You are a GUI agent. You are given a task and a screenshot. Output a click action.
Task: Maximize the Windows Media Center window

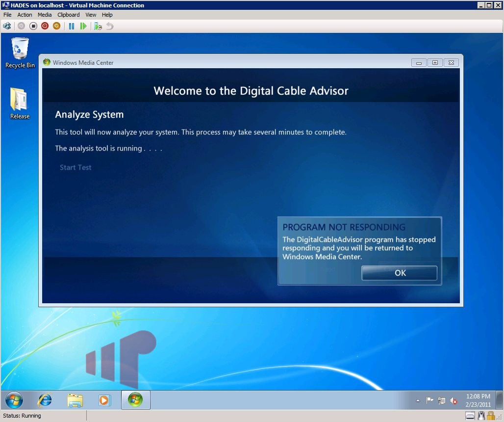coord(435,62)
